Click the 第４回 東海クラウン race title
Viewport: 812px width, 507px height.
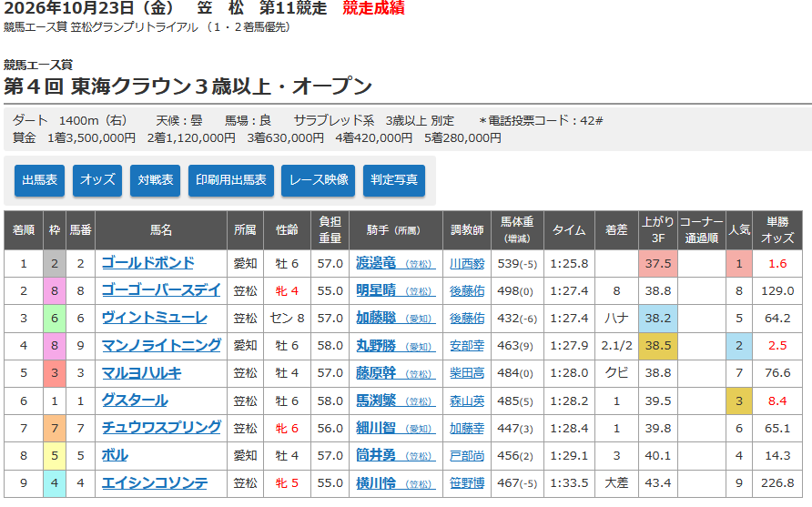188,86
